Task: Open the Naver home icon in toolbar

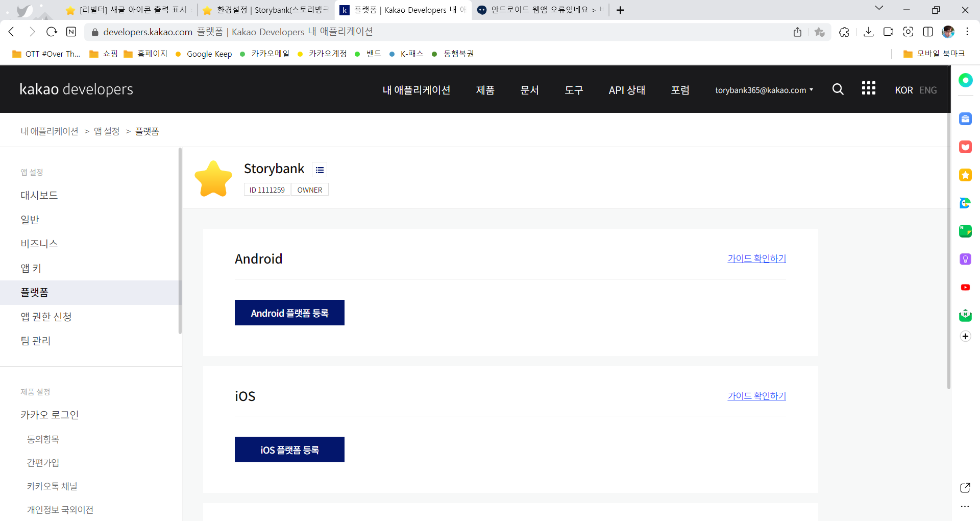Action: [71, 32]
